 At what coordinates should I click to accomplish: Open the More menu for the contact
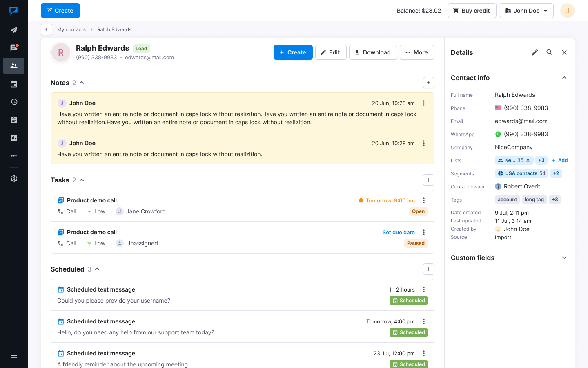[416, 52]
